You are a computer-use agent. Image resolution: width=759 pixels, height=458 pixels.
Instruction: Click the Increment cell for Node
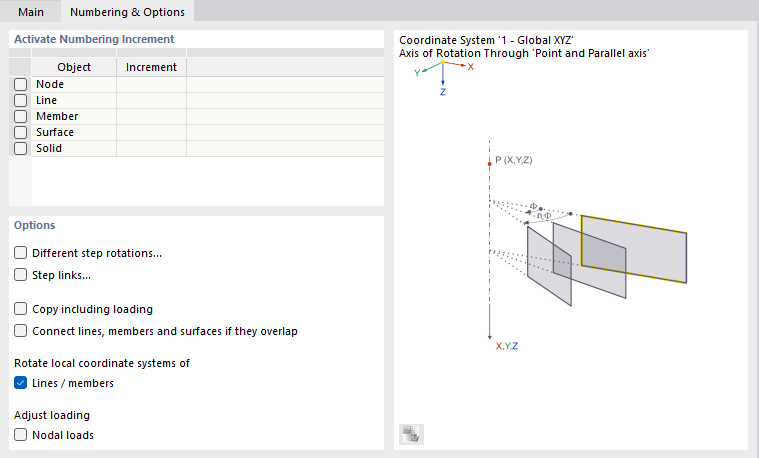coord(151,85)
